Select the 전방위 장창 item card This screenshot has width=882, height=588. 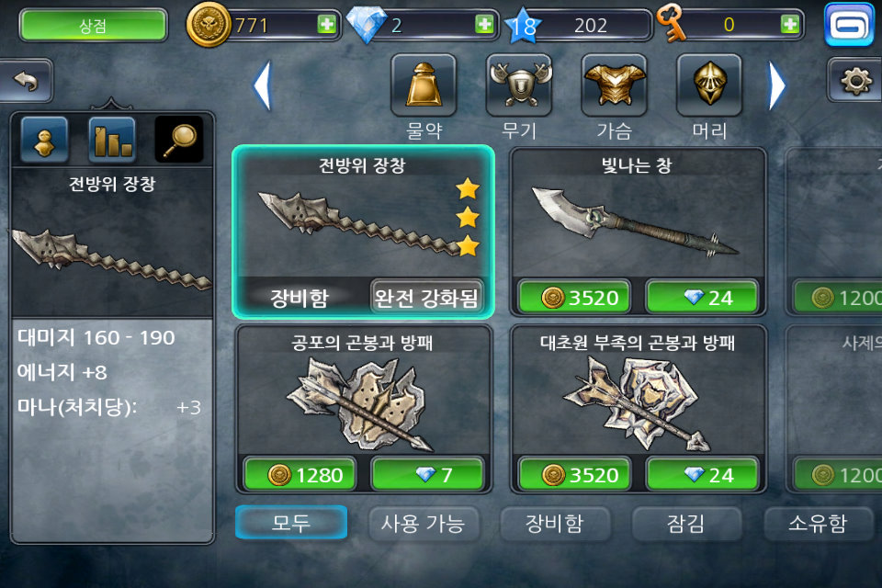[364, 232]
